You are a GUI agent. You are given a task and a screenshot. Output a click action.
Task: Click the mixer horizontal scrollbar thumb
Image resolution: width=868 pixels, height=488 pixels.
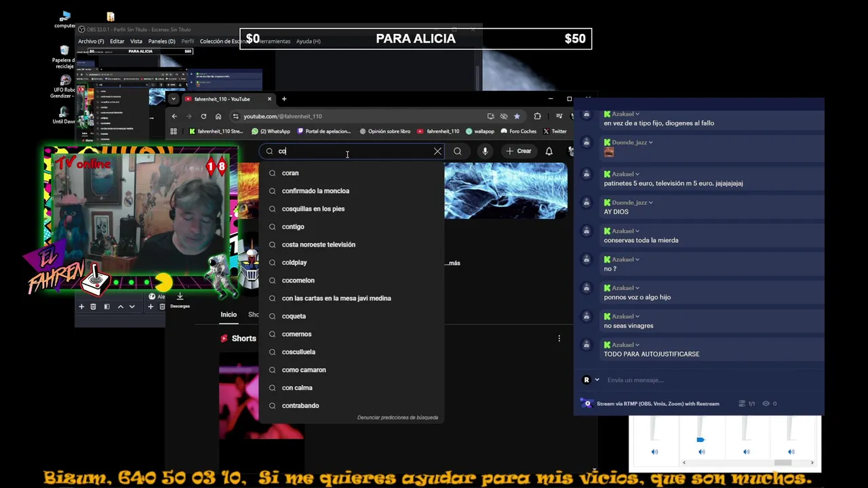click(783, 462)
